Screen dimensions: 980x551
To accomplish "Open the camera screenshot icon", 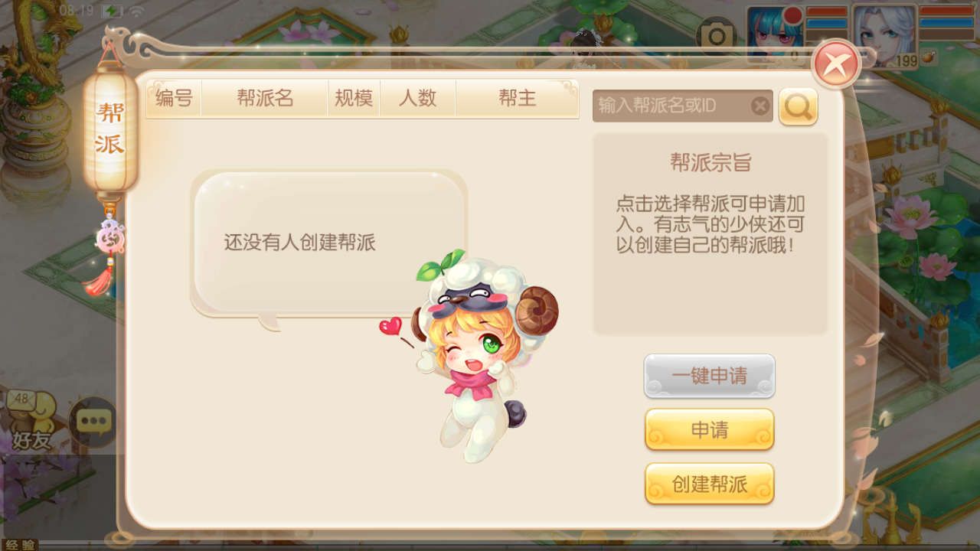I will point(716,36).
